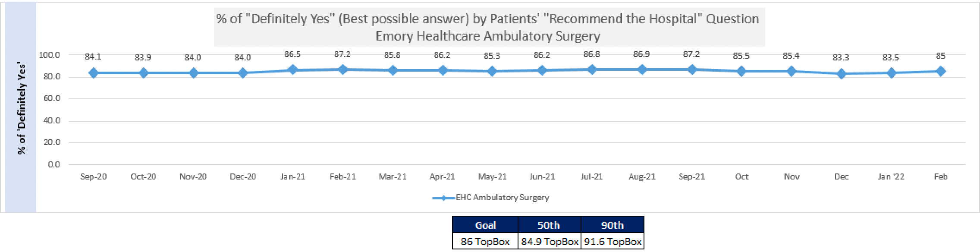Viewport: 980px width, 252px height.
Task: Select the Feb-21 diamond marker on line
Action: click(343, 69)
